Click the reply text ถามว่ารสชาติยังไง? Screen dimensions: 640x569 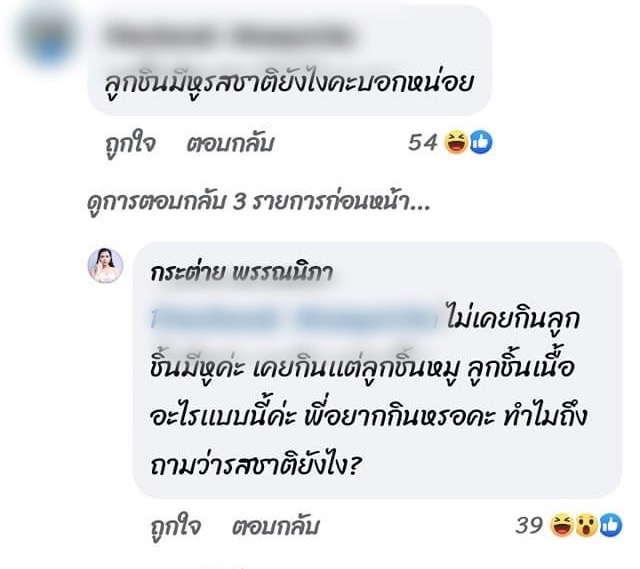[256, 465]
